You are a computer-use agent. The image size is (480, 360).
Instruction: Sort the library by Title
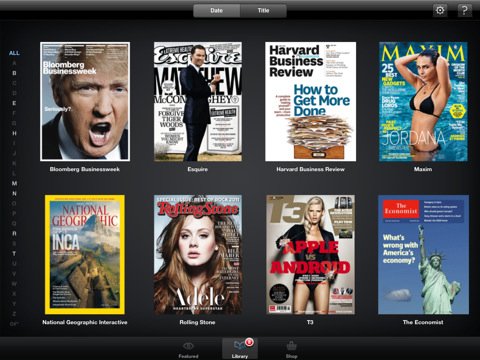tap(263, 11)
